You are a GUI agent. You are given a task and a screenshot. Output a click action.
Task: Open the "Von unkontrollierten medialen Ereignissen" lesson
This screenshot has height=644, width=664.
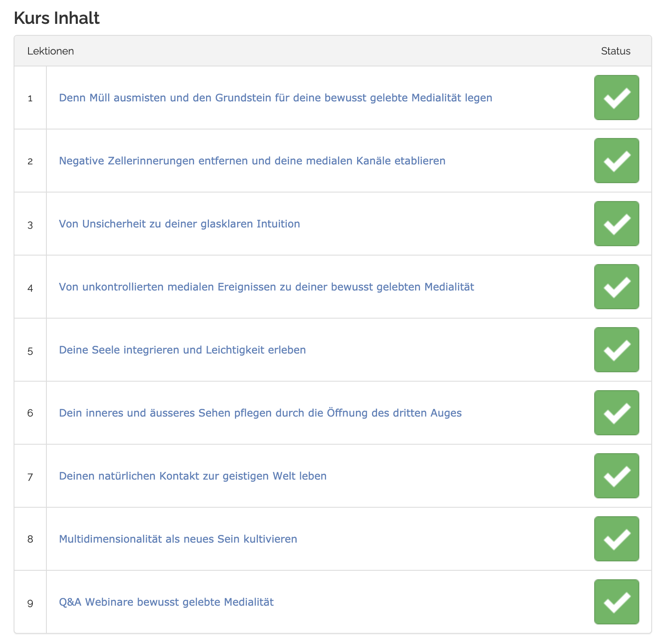(266, 287)
